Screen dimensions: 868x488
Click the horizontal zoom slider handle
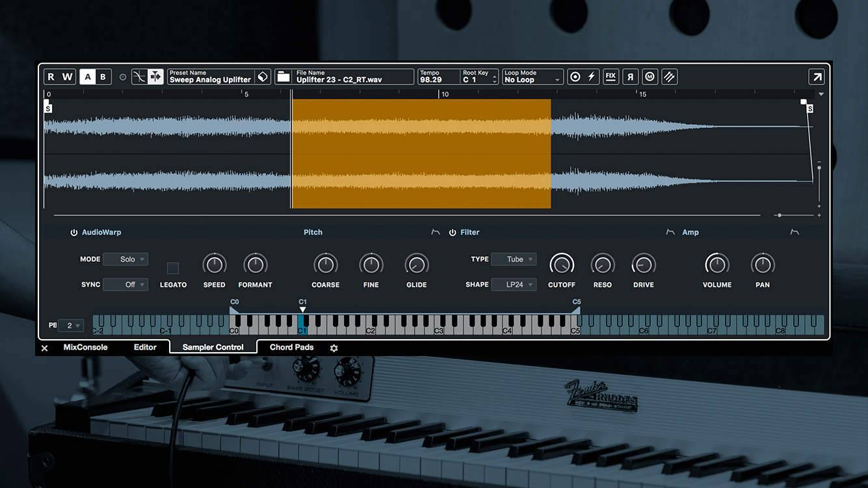(780, 215)
